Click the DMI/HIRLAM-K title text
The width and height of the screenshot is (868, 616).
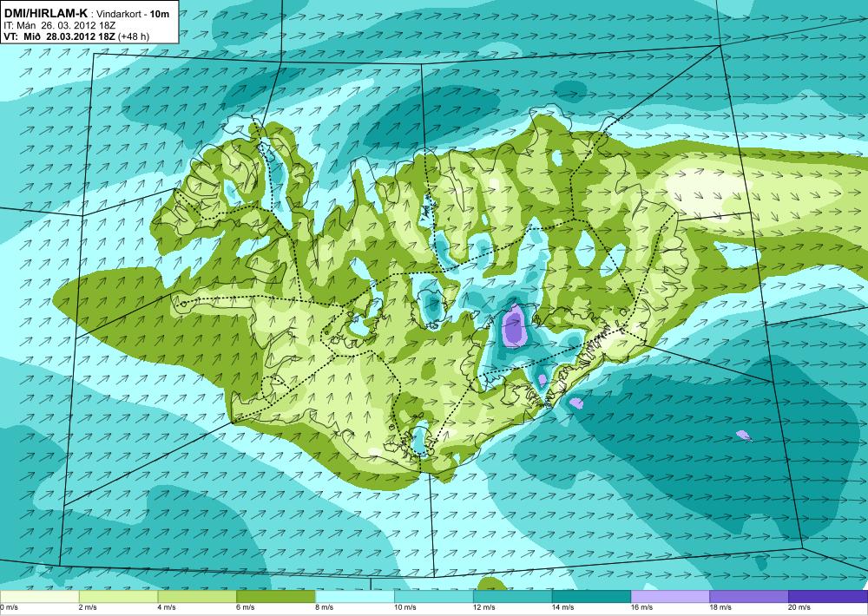point(44,13)
